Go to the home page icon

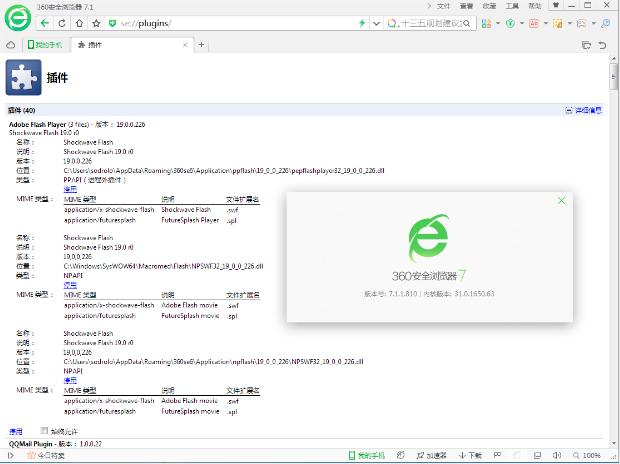[x=79, y=23]
